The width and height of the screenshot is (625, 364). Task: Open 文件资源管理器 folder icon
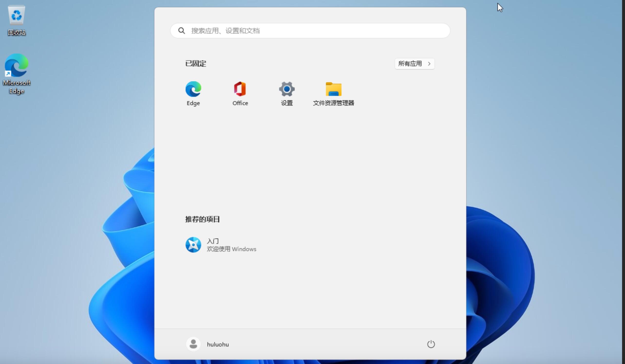click(333, 89)
